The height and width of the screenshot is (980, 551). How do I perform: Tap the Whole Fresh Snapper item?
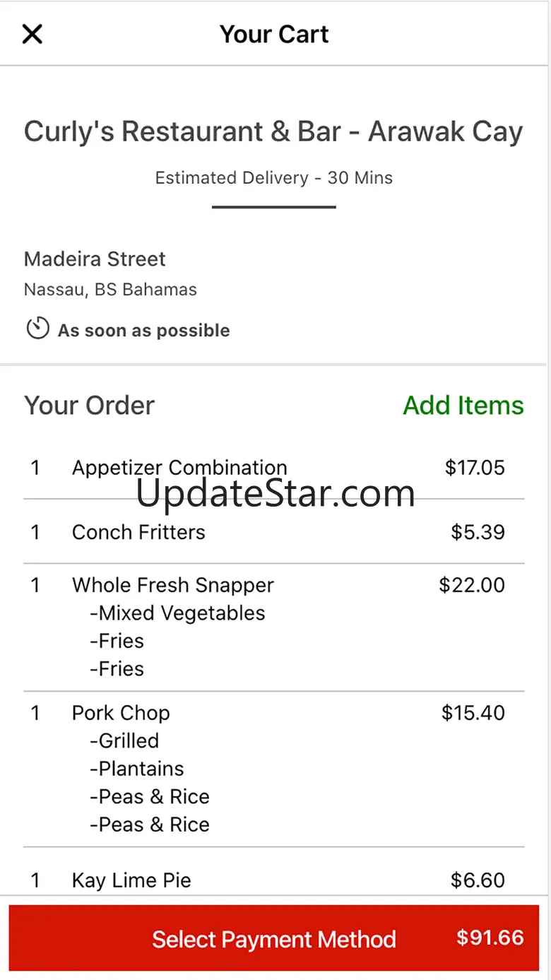coord(173,585)
